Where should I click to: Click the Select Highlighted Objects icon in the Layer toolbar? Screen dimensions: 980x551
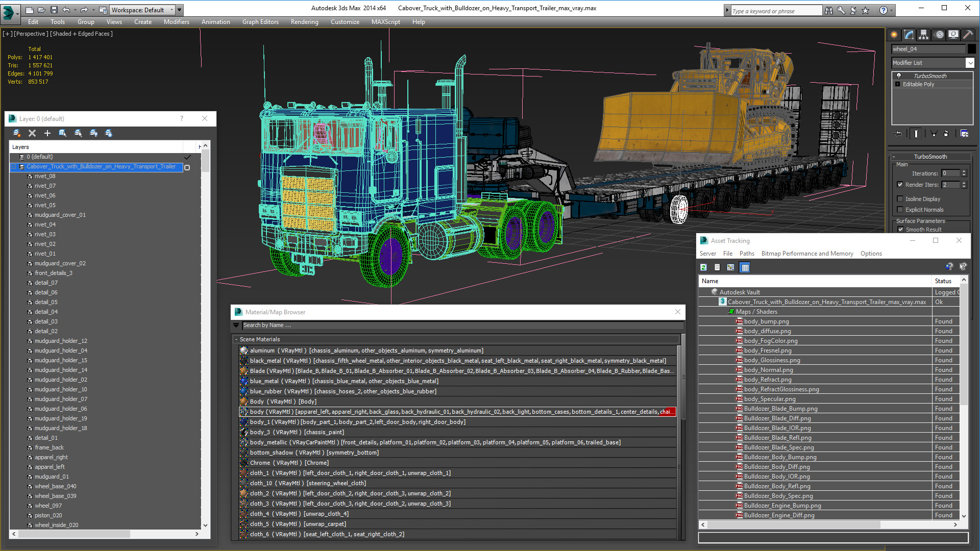coord(63,133)
